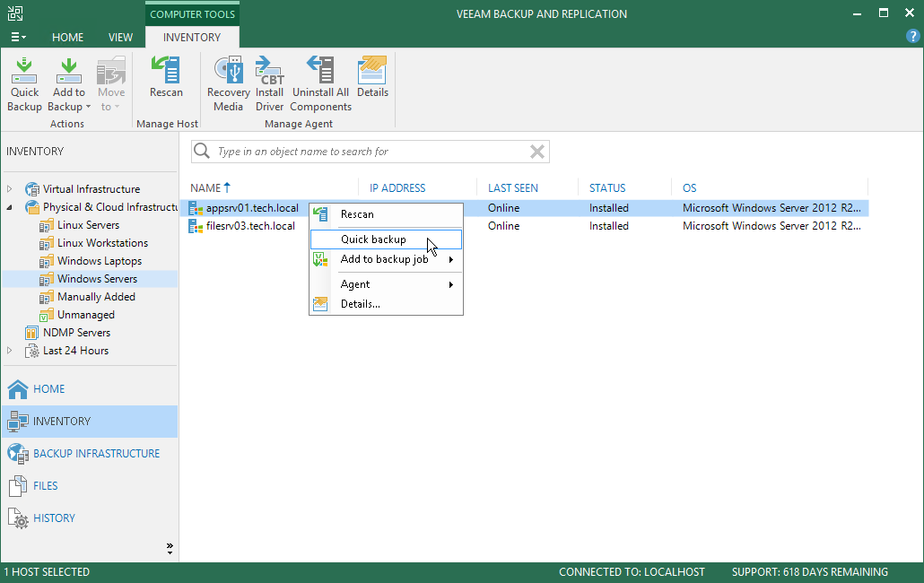
Task: Click filesrv03 row's Installed status
Action: click(x=609, y=225)
